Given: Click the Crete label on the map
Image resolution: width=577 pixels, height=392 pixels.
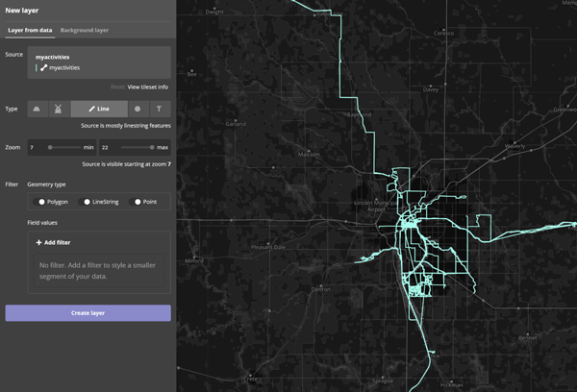Looking at the screenshot, I should point(251,379).
